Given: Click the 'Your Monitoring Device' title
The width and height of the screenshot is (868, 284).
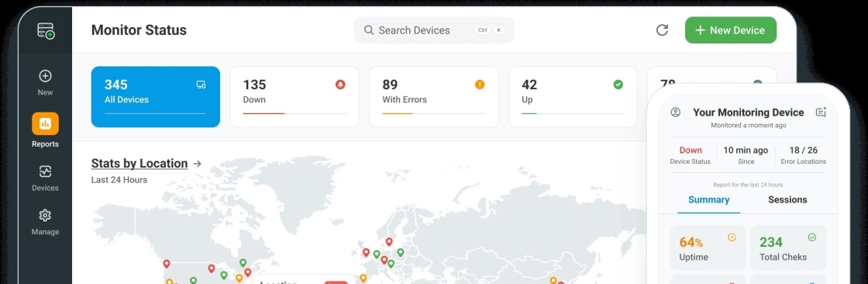Looking at the screenshot, I should click(749, 112).
